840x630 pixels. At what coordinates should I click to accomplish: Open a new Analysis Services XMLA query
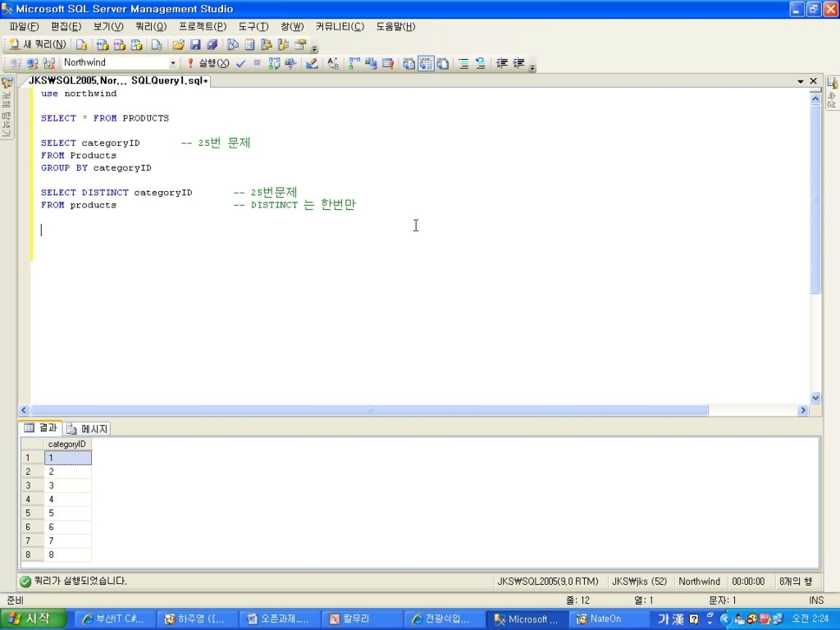(137, 45)
